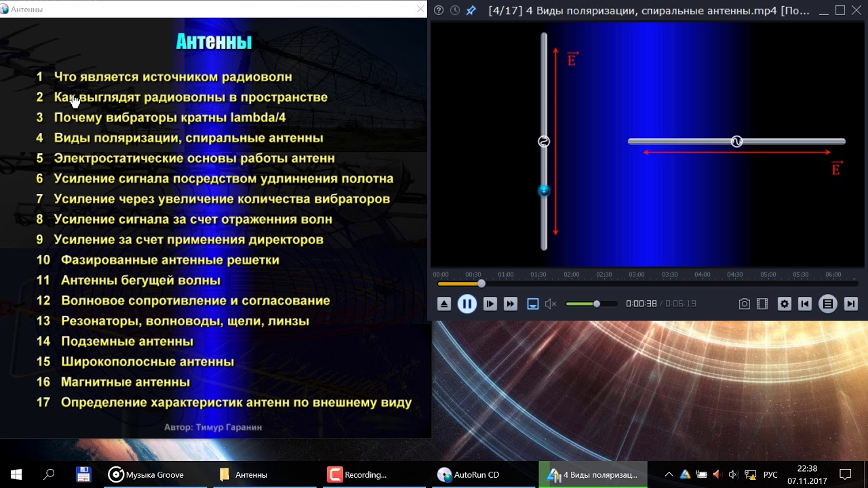Click the film strip capture icon
The width and height of the screenshot is (868, 488).
tap(762, 304)
